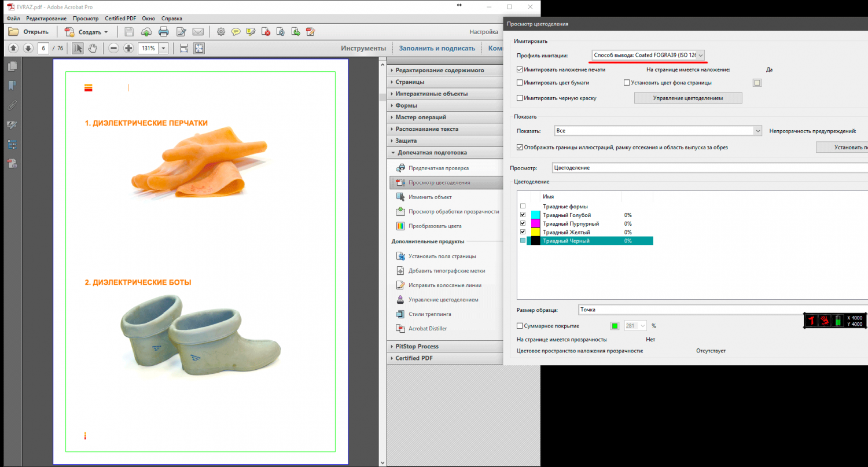The height and width of the screenshot is (467, 868).
Task: Open the page thumbnails side panel
Action: [12, 67]
